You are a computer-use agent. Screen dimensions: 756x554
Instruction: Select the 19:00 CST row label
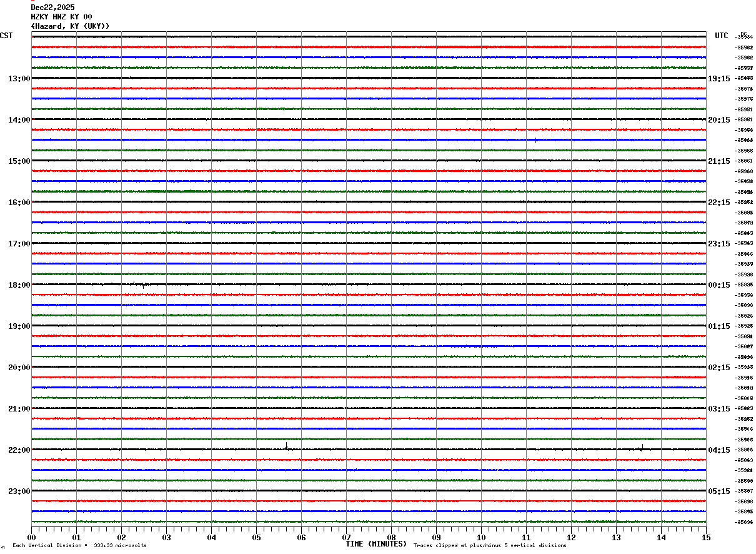pos(19,326)
